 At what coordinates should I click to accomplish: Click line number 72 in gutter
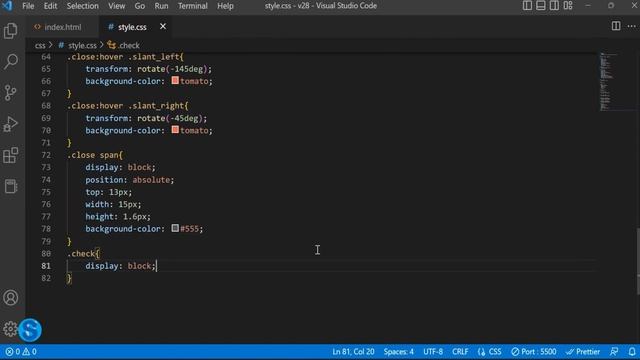click(x=46, y=155)
